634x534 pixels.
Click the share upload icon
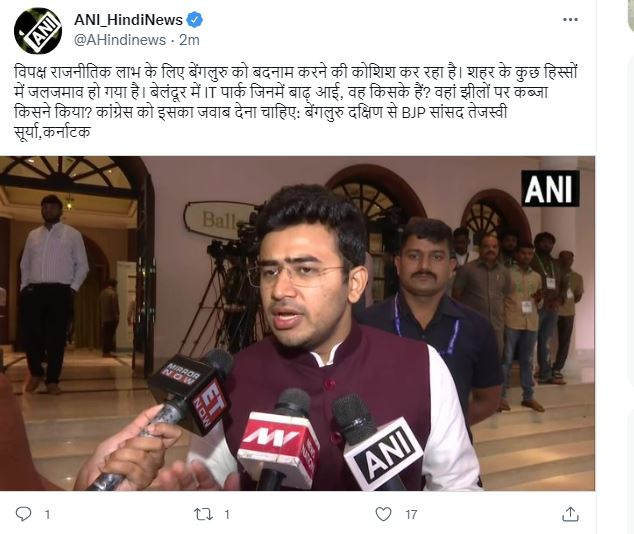570,514
